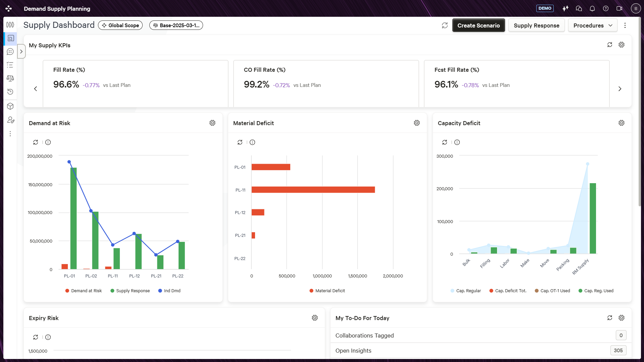Open the Procedures dropdown
The image size is (644, 362).
point(593,25)
